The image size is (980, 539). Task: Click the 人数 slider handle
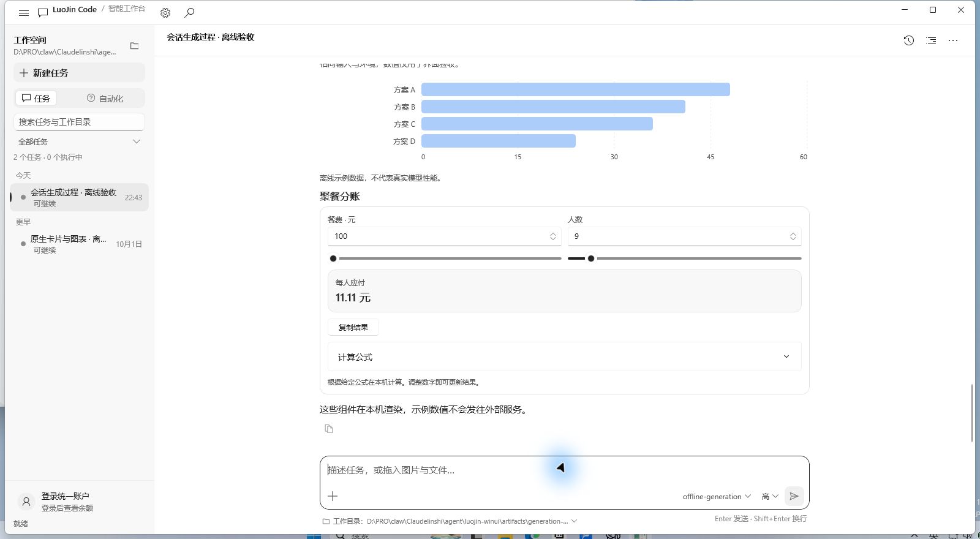(x=591, y=258)
